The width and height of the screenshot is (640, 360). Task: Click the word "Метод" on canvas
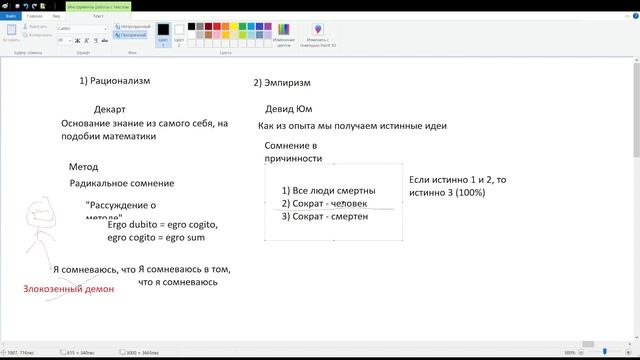[x=83, y=167]
